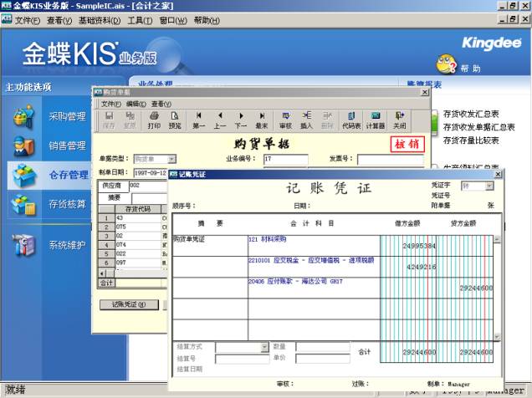Expand 结算方式 dropdown in 记账凭证

click(x=264, y=347)
